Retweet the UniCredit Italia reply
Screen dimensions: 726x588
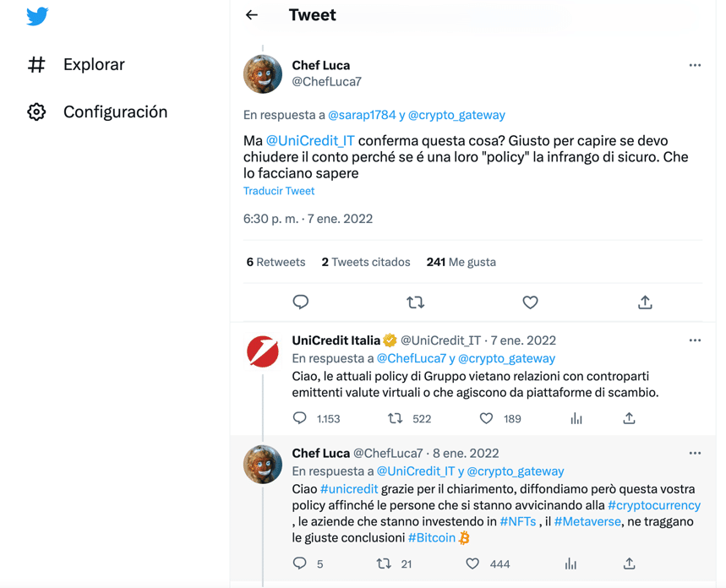tap(395, 418)
